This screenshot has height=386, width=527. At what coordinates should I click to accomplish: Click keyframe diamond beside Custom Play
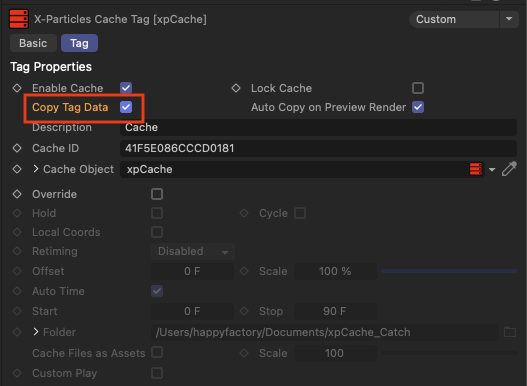pos(17,373)
